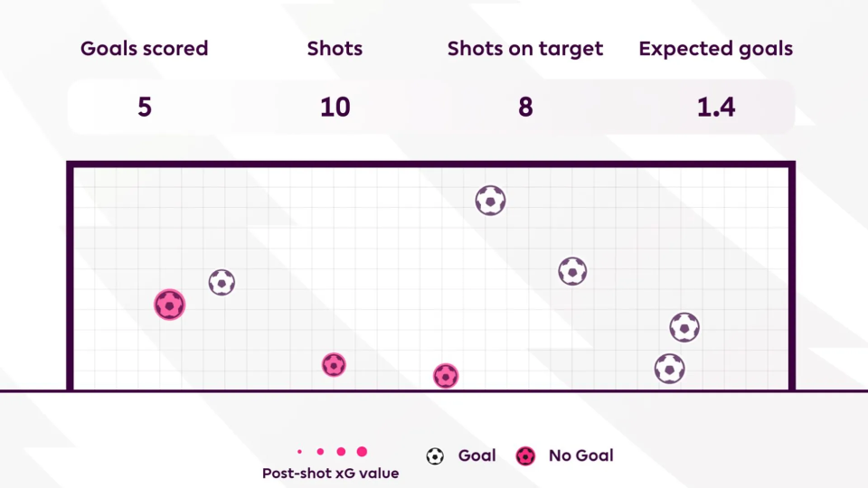This screenshot has width=868, height=488.
Task: Select the smallest Post-shot xG legend dot
Action: [x=299, y=452]
